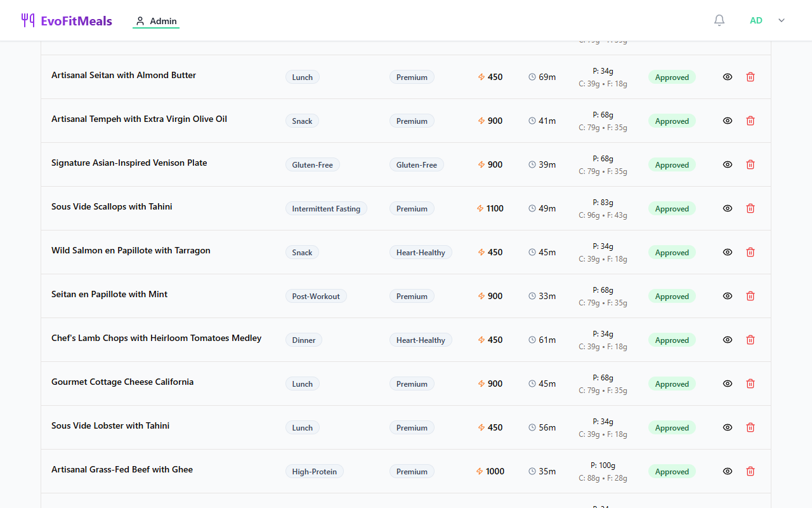Click the Intermittent Fasting category tag

[326, 209]
